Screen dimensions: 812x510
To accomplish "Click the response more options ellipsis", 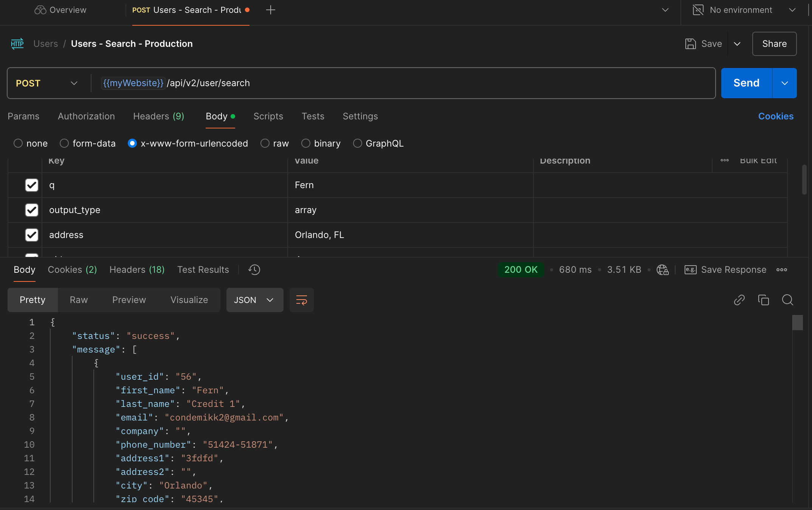I will (781, 270).
